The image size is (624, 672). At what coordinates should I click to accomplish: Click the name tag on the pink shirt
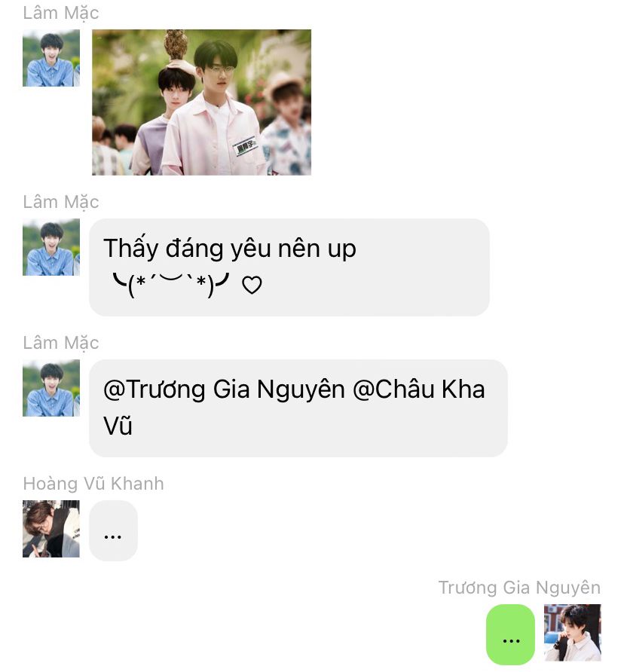(x=246, y=145)
